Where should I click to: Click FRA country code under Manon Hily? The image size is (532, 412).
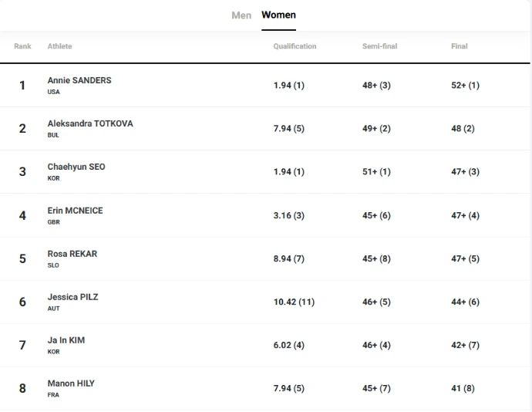pyautogui.click(x=53, y=395)
